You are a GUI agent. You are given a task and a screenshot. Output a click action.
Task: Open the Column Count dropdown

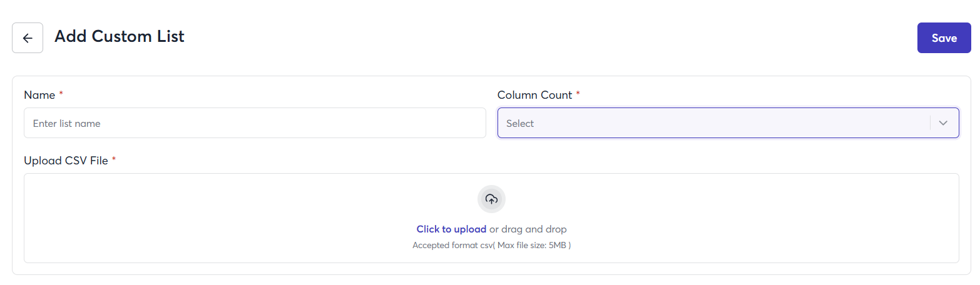point(713,123)
